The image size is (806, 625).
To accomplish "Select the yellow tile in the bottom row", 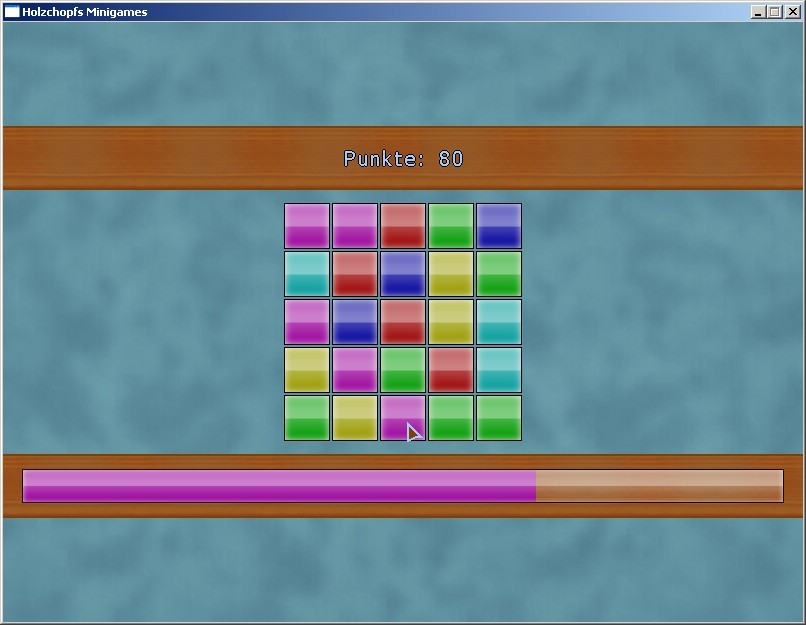I will [x=355, y=418].
